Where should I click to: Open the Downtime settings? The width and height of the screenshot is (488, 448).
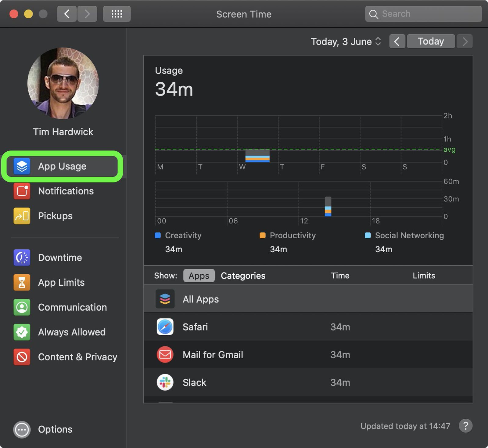pos(60,258)
